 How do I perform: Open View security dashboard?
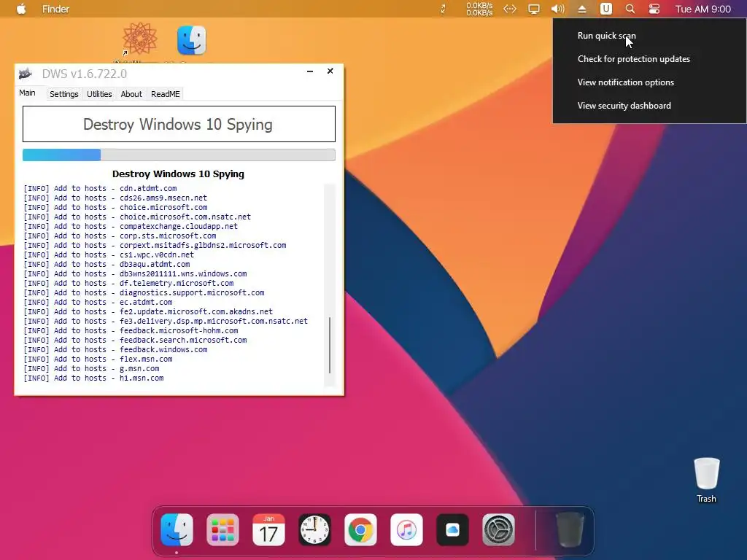click(624, 106)
